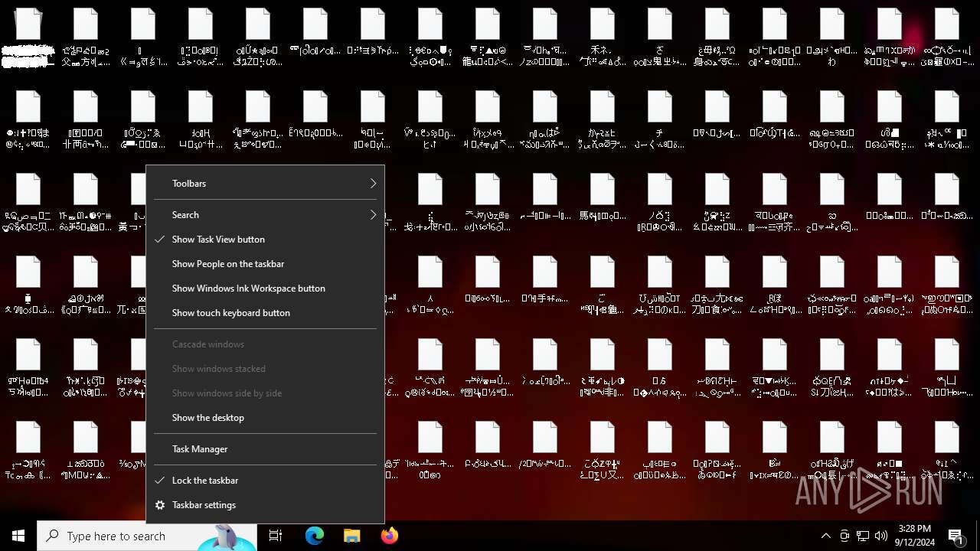Open the Windows Start menu
The height and width of the screenshot is (551, 980).
point(18,536)
